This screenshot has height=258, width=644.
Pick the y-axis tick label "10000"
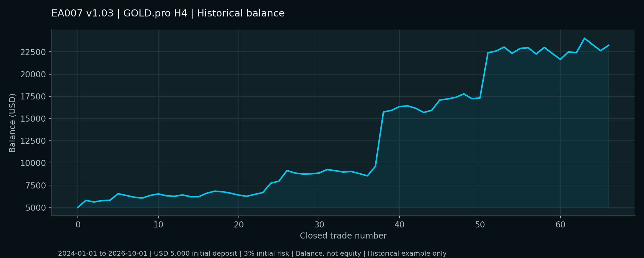(33, 163)
